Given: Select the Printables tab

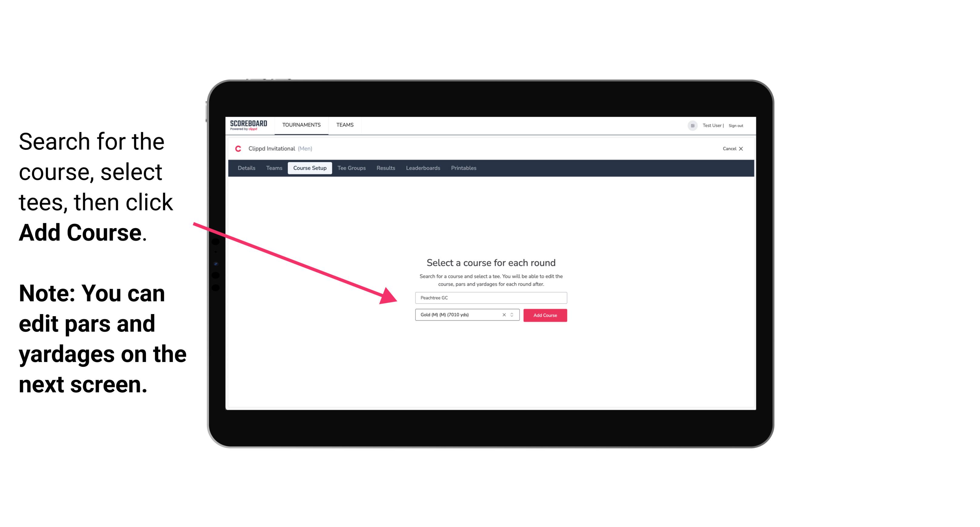Looking at the screenshot, I should pyautogui.click(x=463, y=168).
